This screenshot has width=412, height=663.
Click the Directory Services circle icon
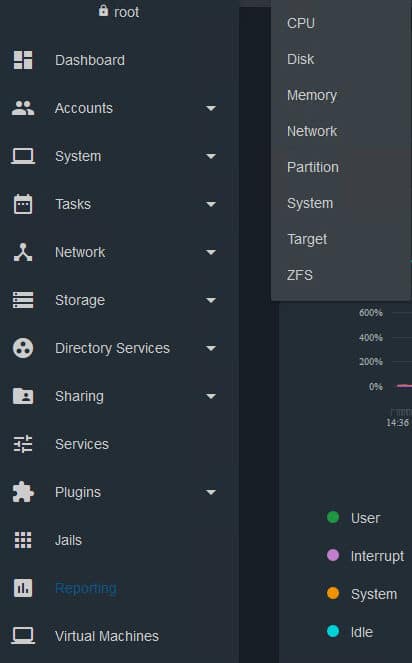[23, 348]
